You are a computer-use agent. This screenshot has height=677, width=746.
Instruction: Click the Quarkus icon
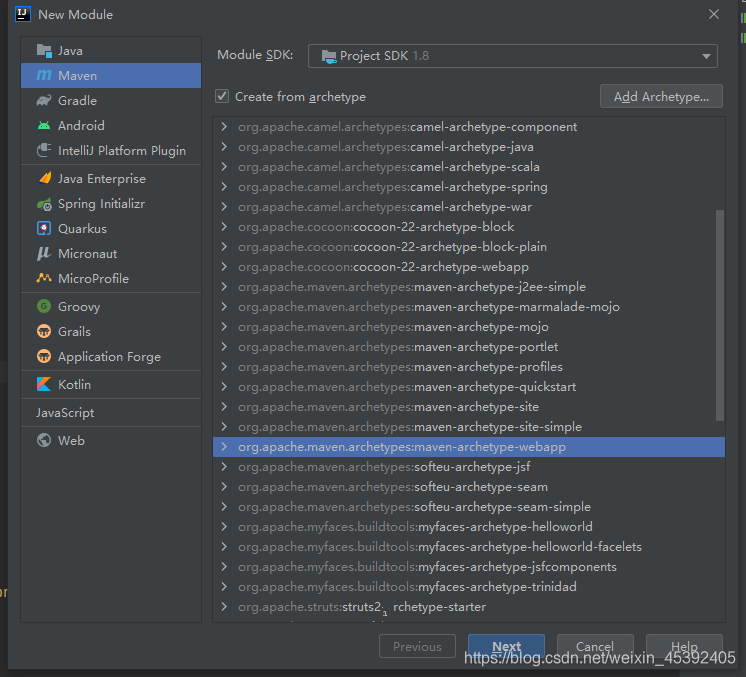tap(44, 228)
